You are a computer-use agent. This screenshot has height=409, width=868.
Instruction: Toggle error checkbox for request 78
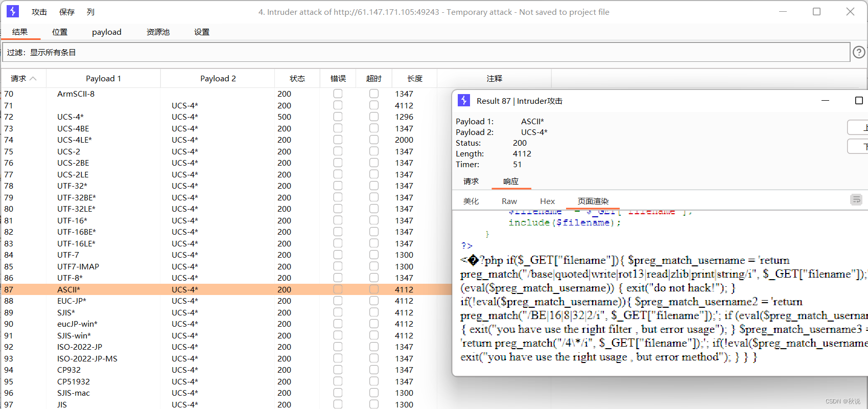pos(338,186)
